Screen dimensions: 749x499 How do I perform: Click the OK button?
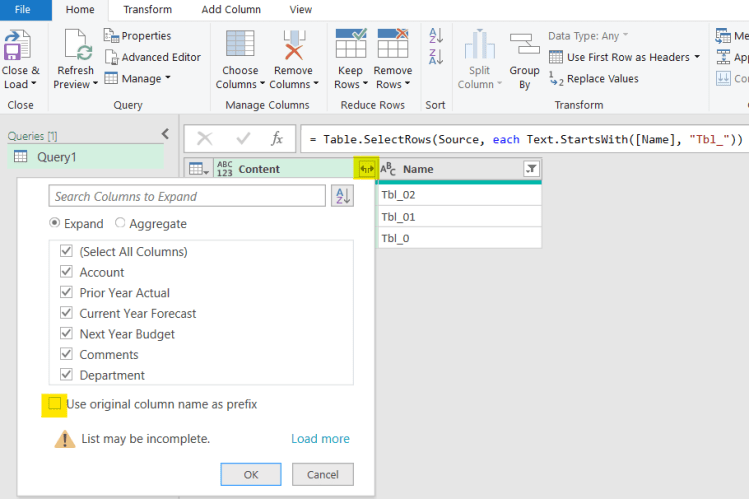251,474
